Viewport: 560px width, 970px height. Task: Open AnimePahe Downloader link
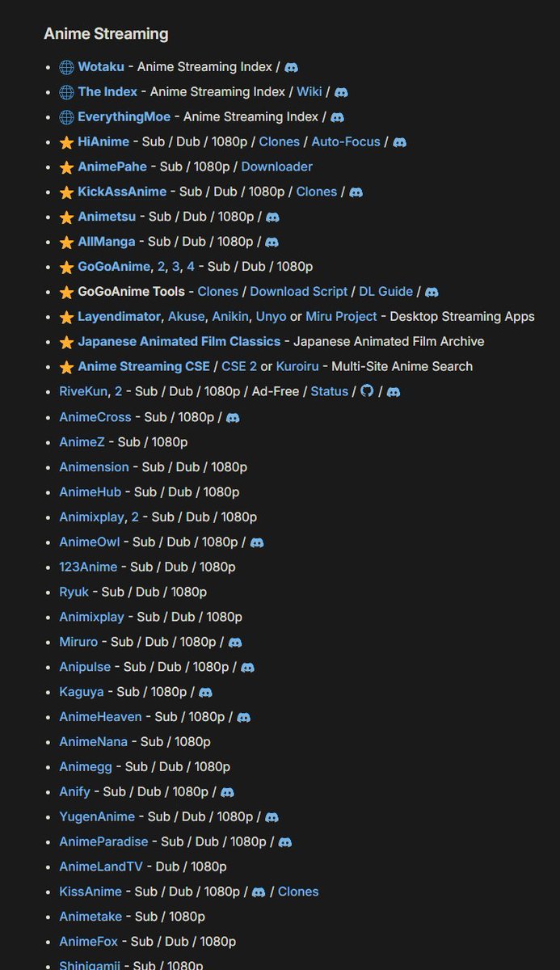277,167
